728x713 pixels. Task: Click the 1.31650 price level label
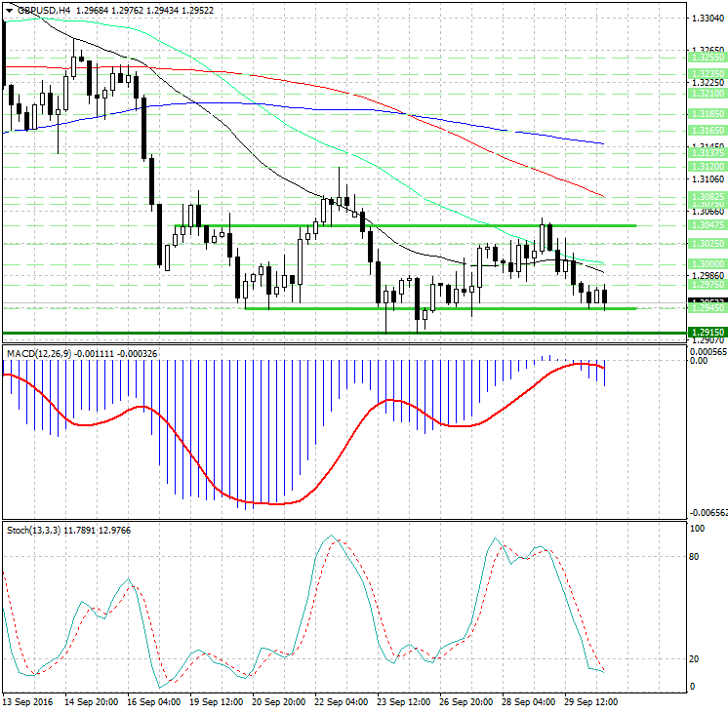coord(706,129)
